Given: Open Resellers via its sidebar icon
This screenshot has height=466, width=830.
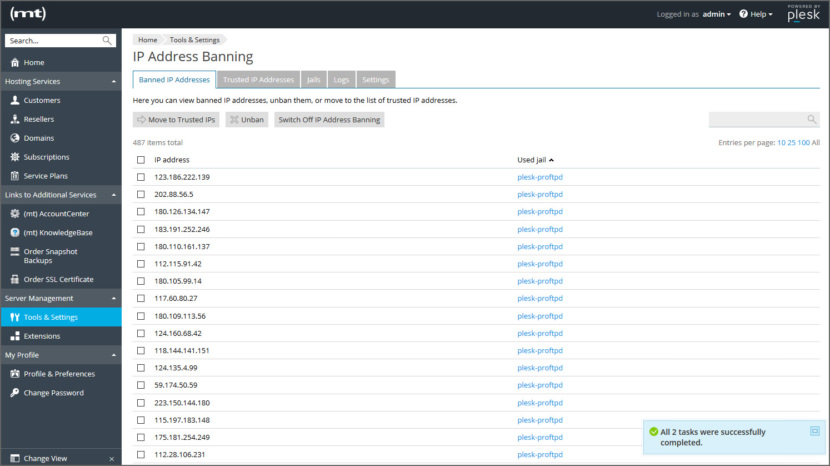Looking at the screenshot, I should 15,119.
